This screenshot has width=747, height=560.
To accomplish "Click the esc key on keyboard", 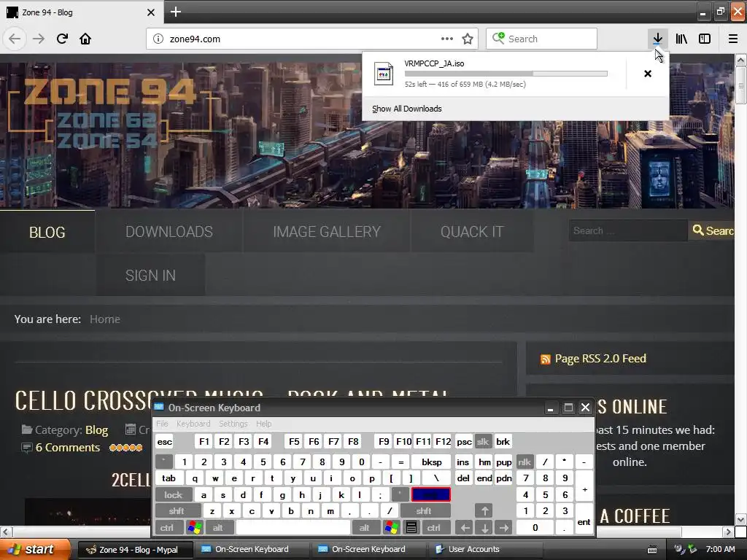I will (x=164, y=442).
